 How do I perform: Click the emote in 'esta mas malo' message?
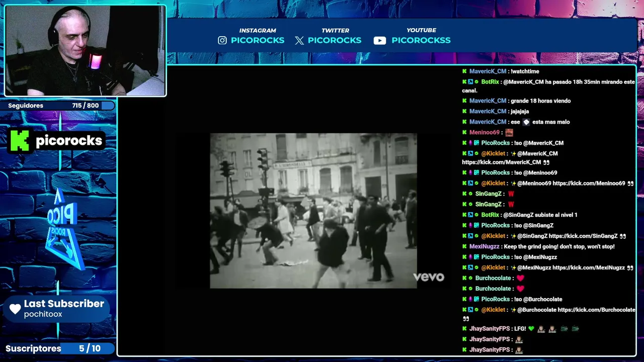[x=526, y=122]
